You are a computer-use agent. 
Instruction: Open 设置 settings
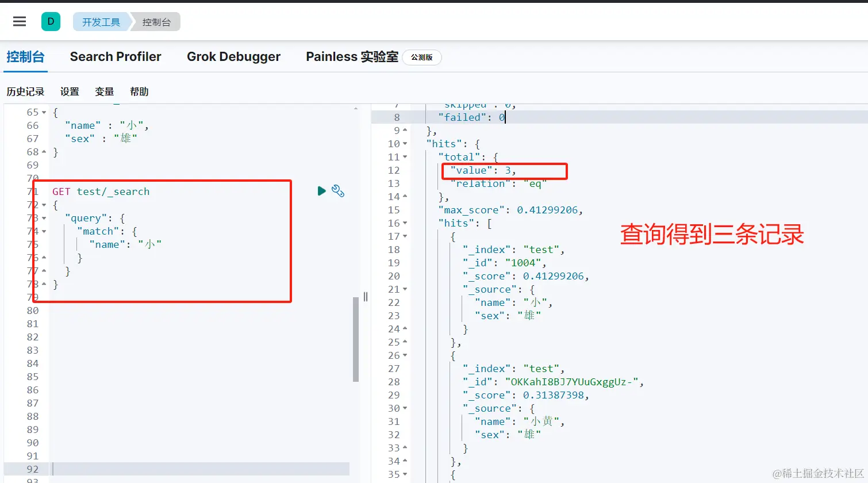[70, 91]
